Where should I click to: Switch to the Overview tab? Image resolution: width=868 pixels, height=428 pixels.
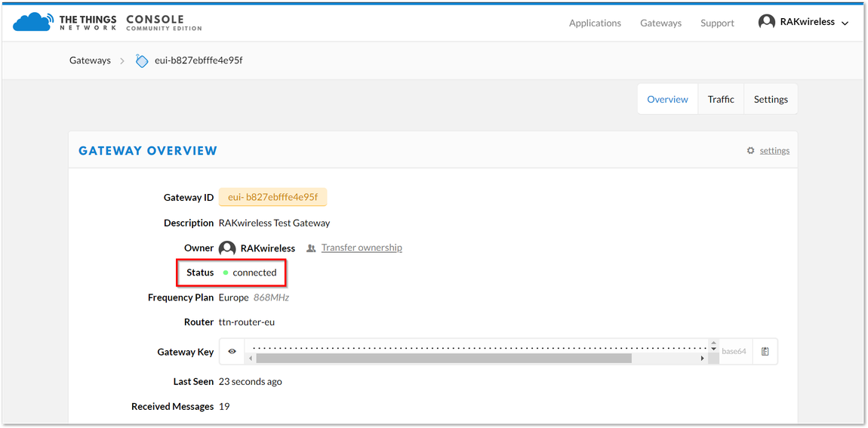click(668, 99)
